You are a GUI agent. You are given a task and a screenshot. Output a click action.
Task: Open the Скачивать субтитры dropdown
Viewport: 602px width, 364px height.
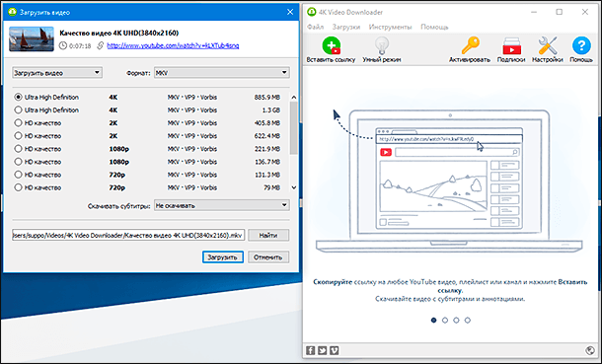click(222, 205)
